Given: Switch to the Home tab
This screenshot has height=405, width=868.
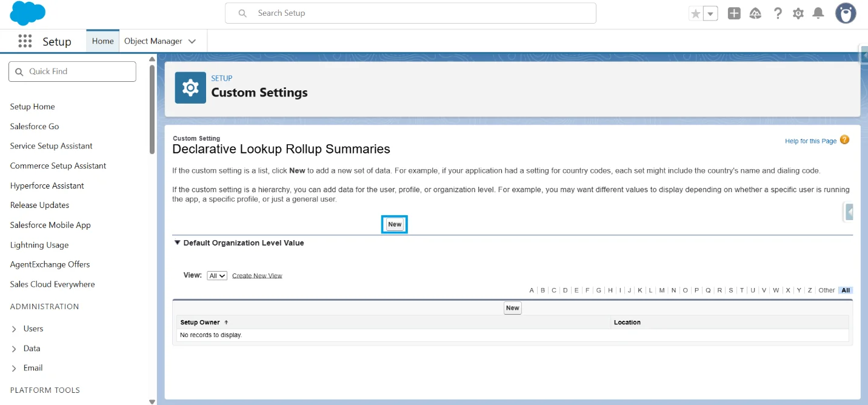Looking at the screenshot, I should [x=102, y=41].
